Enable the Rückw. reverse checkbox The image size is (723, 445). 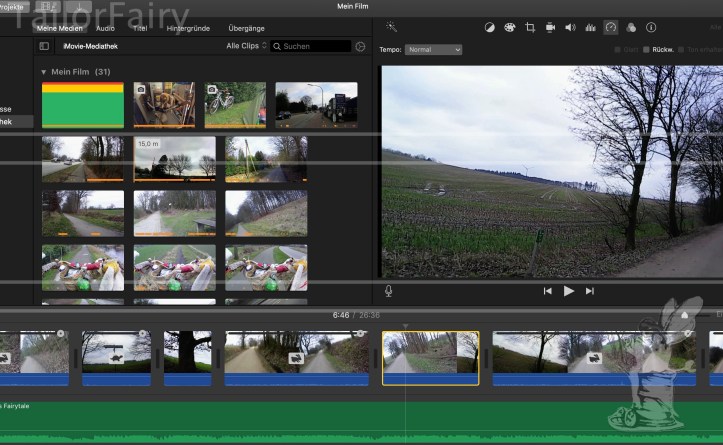pyautogui.click(x=647, y=50)
